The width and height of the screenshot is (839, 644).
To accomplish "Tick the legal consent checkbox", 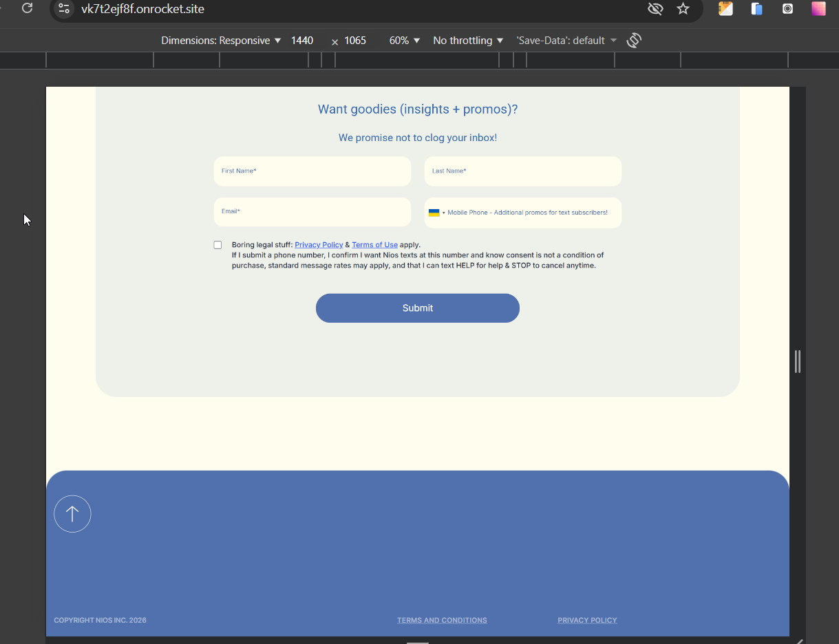I will tap(217, 245).
